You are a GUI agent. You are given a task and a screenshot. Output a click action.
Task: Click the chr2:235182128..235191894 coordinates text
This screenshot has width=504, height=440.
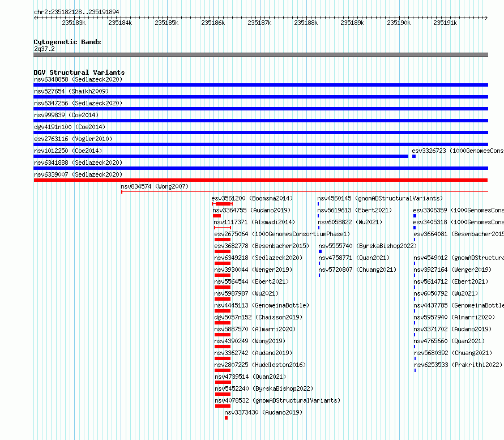[x=76, y=12]
